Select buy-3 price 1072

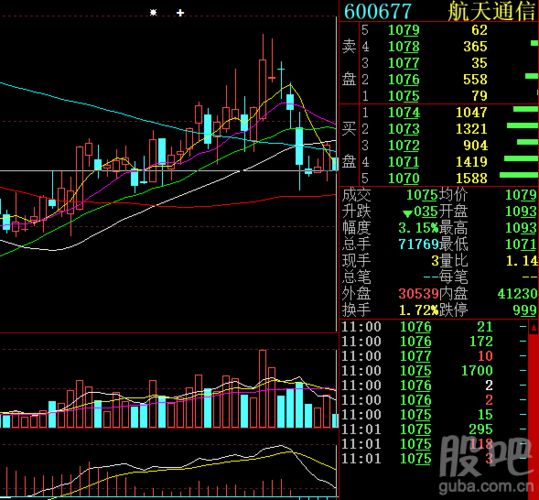pos(404,145)
